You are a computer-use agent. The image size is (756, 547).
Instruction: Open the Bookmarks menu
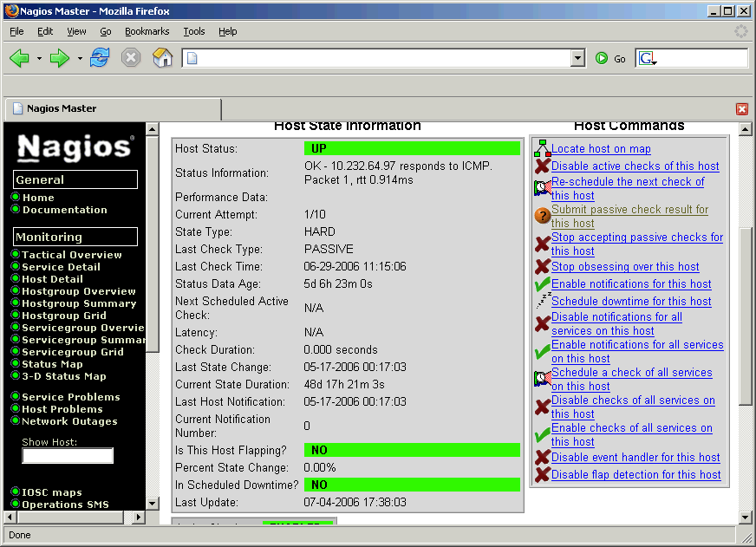coord(147,31)
